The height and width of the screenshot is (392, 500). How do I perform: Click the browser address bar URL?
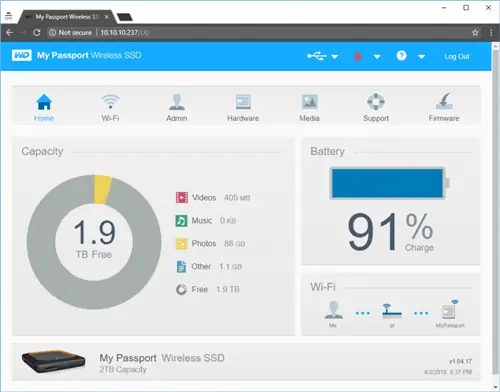click(x=125, y=32)
